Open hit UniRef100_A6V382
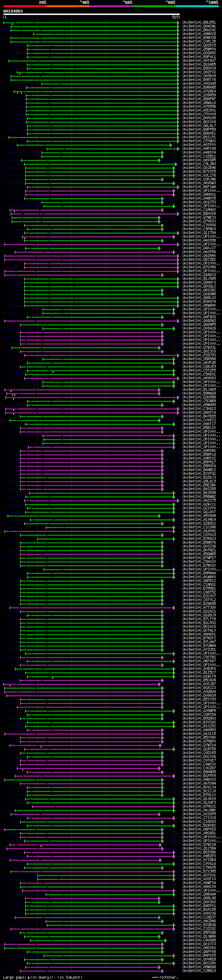 click(199, 290)
